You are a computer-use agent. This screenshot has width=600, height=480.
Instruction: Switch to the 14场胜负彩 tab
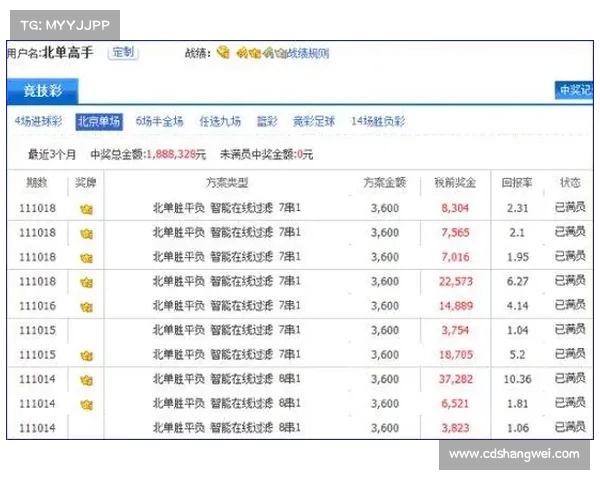tap(378, 121)
